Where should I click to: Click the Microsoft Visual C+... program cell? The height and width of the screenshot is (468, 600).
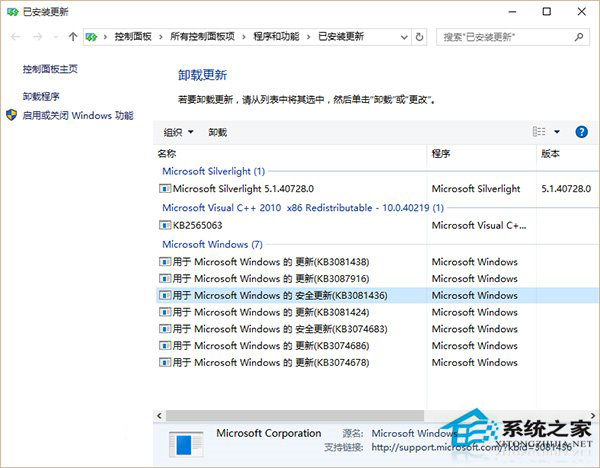point(479,225)
